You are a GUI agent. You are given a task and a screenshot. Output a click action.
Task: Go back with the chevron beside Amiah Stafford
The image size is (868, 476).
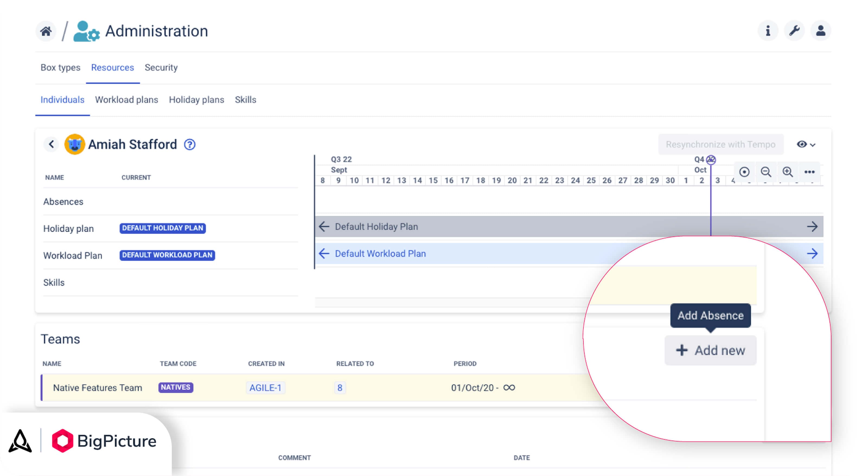[x=51, y=144]
